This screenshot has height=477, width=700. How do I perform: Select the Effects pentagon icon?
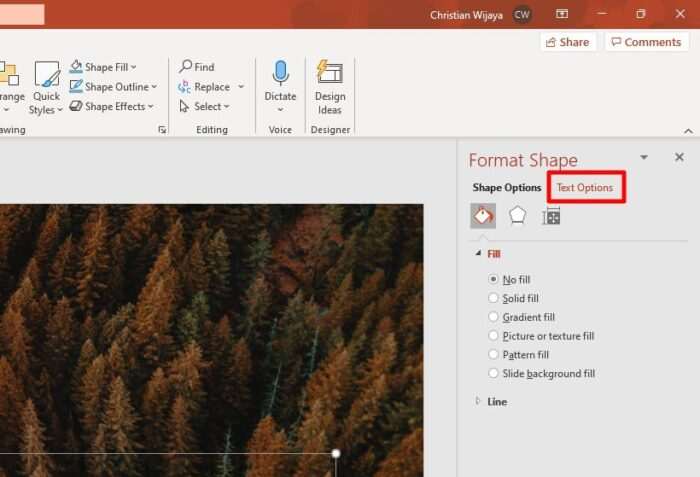click(517, 216)
